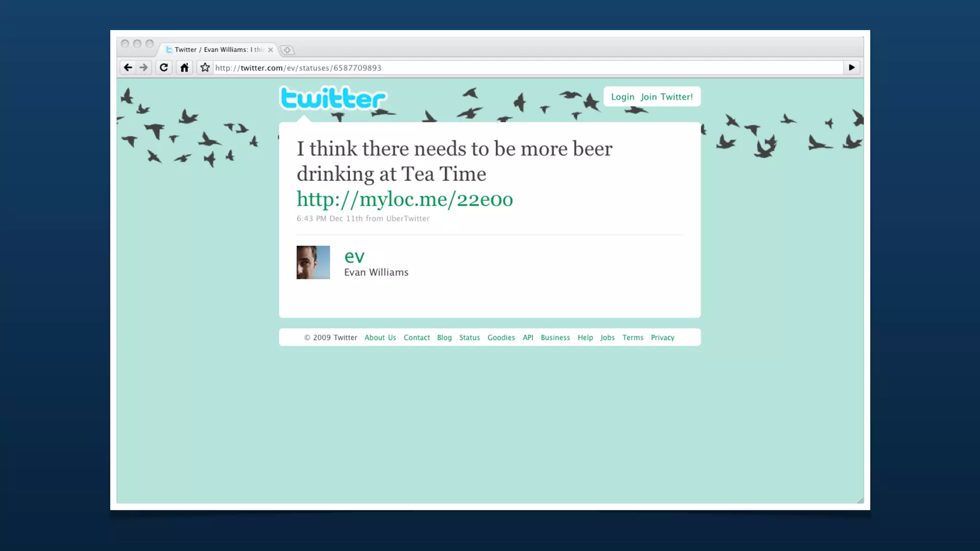
Task: Click the Join Twitter! link
Action: pos(667,97)
